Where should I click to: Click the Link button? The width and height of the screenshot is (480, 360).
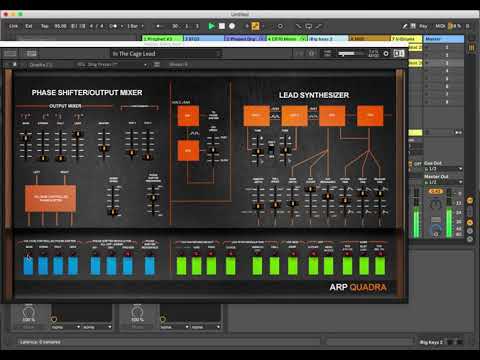point(13,26)
